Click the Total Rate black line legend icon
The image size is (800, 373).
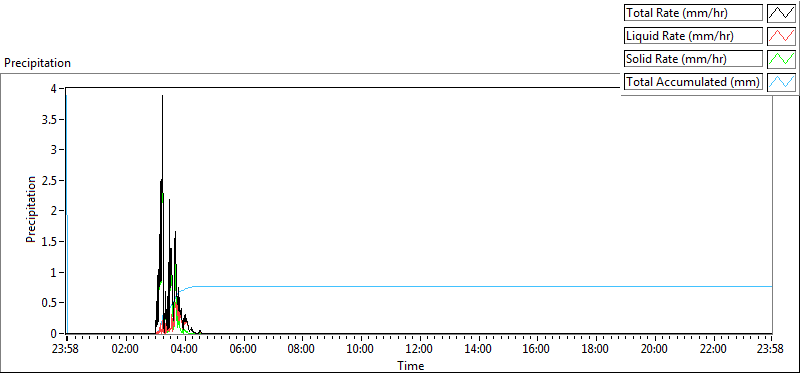[781, 13]
